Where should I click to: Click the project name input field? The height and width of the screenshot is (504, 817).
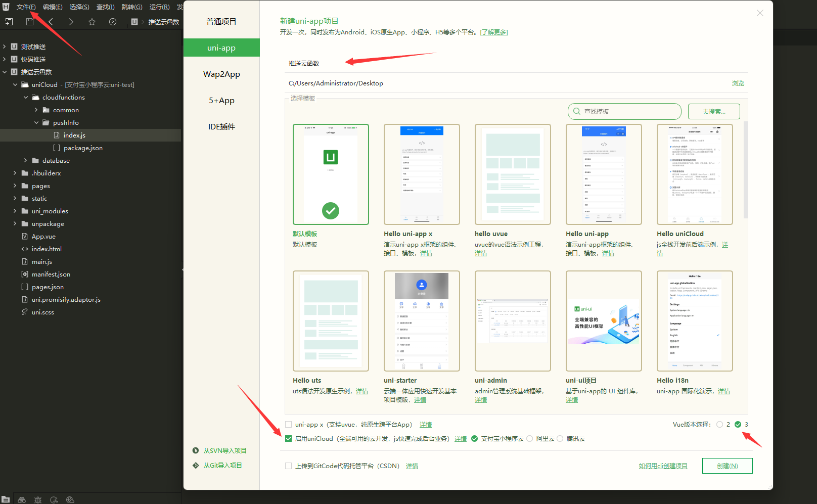click(x=516, y=63)
